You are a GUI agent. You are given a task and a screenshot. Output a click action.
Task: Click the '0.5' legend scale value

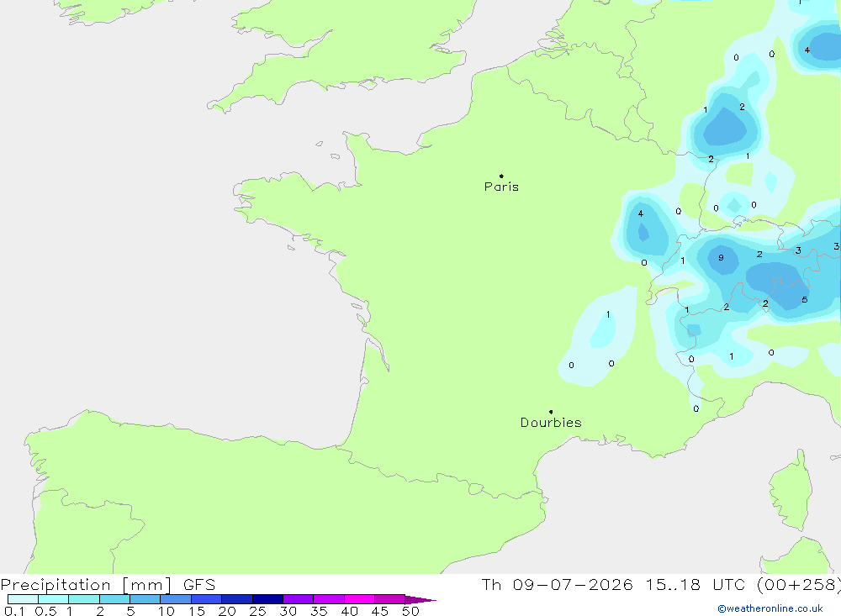point(46,611)
